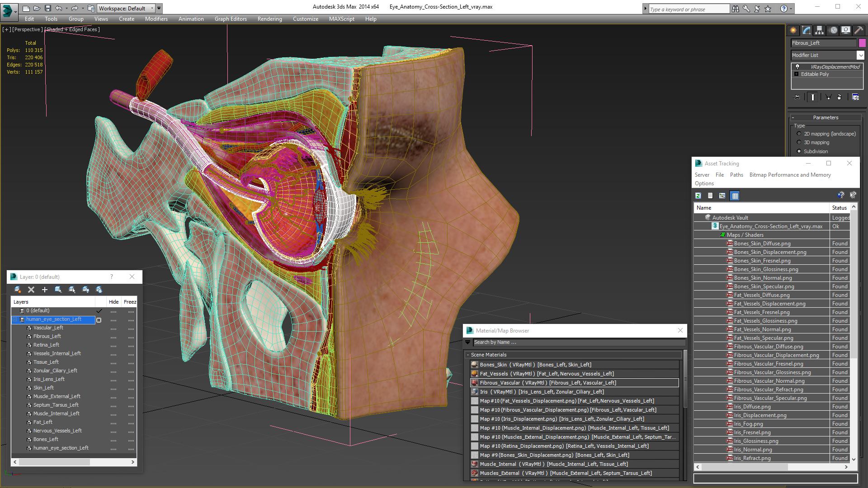This screenshot has height=488, width=868.
Task: Open the Rendering menu
Action: click(269, 19)
